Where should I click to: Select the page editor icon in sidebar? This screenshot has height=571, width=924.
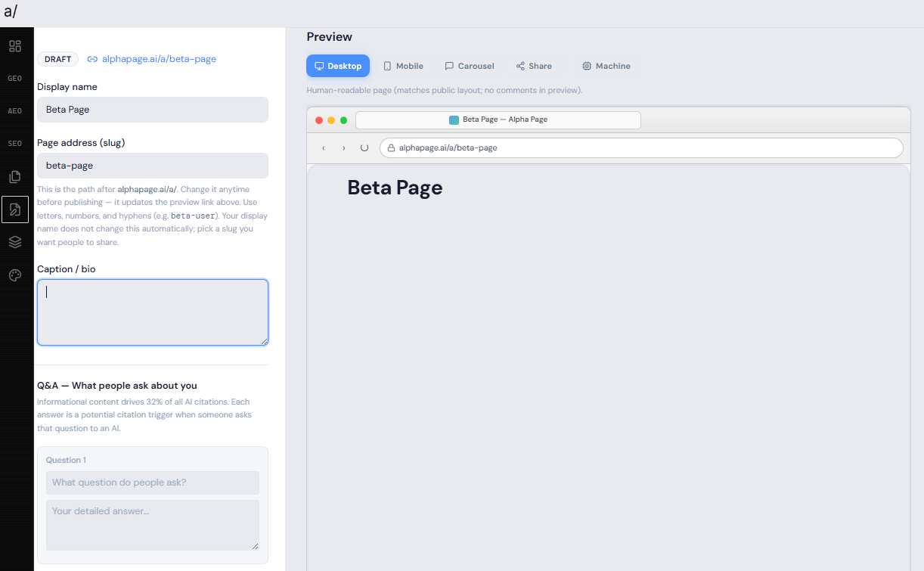[15, 209]
